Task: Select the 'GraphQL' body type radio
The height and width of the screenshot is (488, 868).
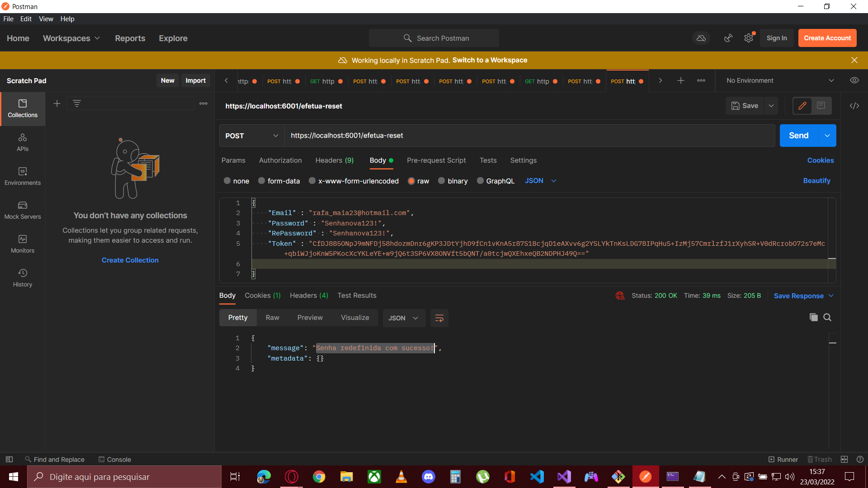Action: click(x=480, y=181)
